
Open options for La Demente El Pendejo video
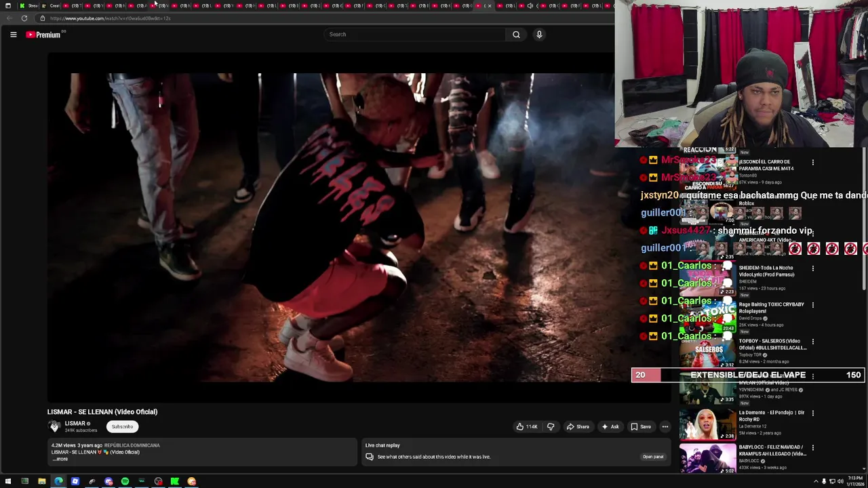point(812,413)
